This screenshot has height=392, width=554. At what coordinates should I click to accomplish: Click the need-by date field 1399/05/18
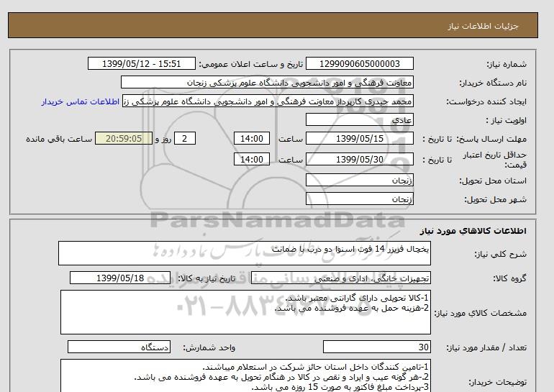coord(120,278)
